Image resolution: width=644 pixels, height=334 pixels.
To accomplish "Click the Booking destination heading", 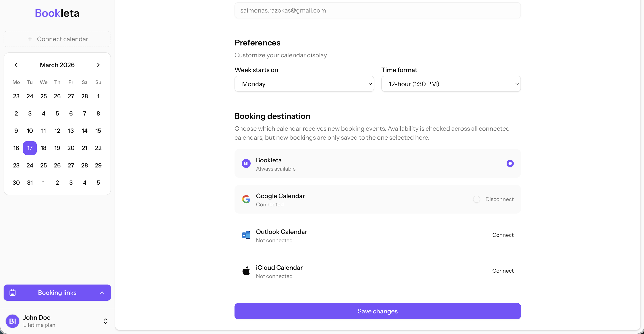I will point(272,116).
